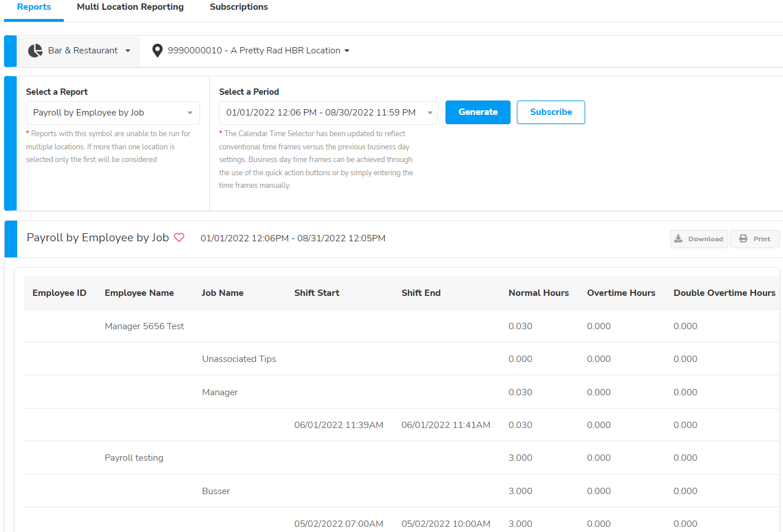
Task: Open the Multi Location Reporting tab
Action: [130, 7]
